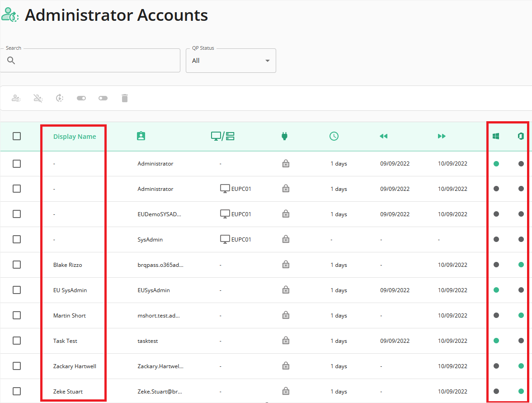Click the plug icon column header
532x403 pixels.
pyautogui.click(x=285, y=136)
